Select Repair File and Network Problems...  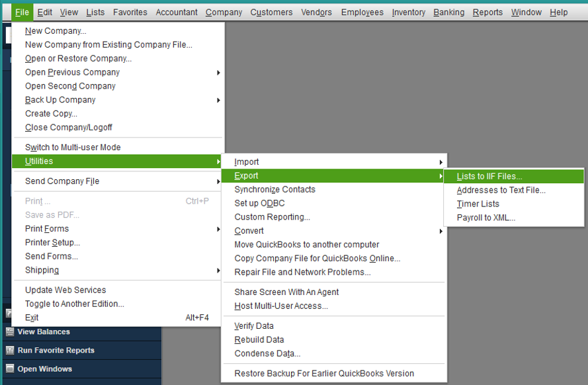coord(333,272)
